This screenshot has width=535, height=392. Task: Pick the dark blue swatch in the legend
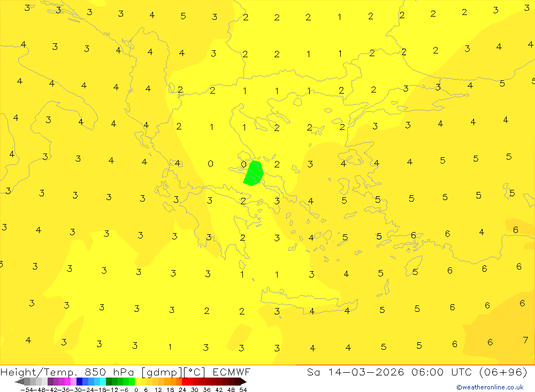(x=80, y=382)
